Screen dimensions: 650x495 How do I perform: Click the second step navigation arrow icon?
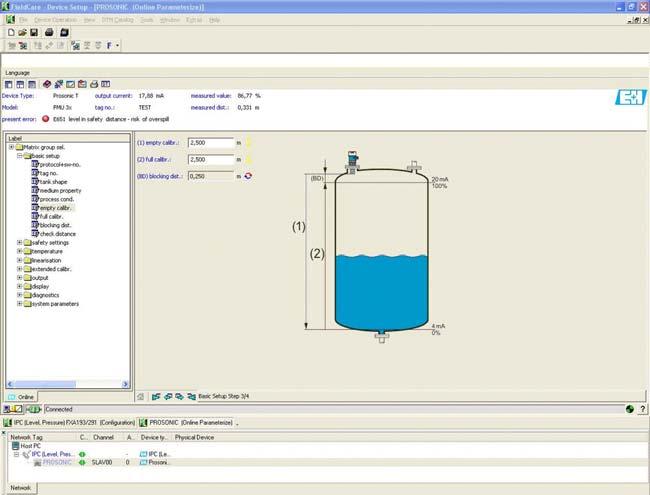168,397
